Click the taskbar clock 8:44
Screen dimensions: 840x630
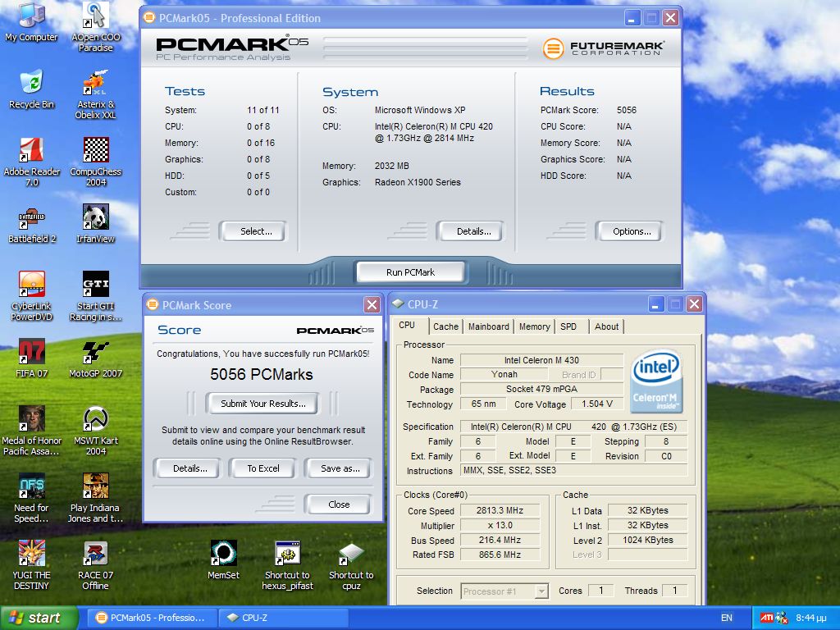[x=811, y=618]
